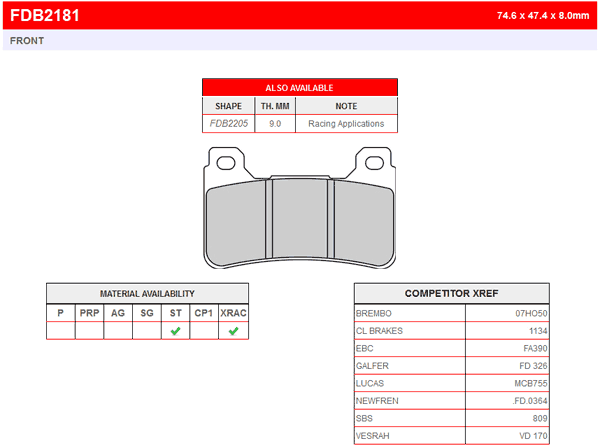The width and height of the screenshot is (600, 448).
Task: Click the 809 SBS reference
Action: point(540,418)
